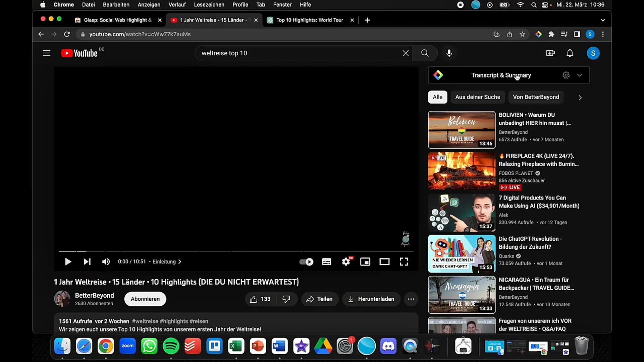Viewport: 644px width, 362px height.
Task: Seek in the video progress bar
Action: pos(236,251)
